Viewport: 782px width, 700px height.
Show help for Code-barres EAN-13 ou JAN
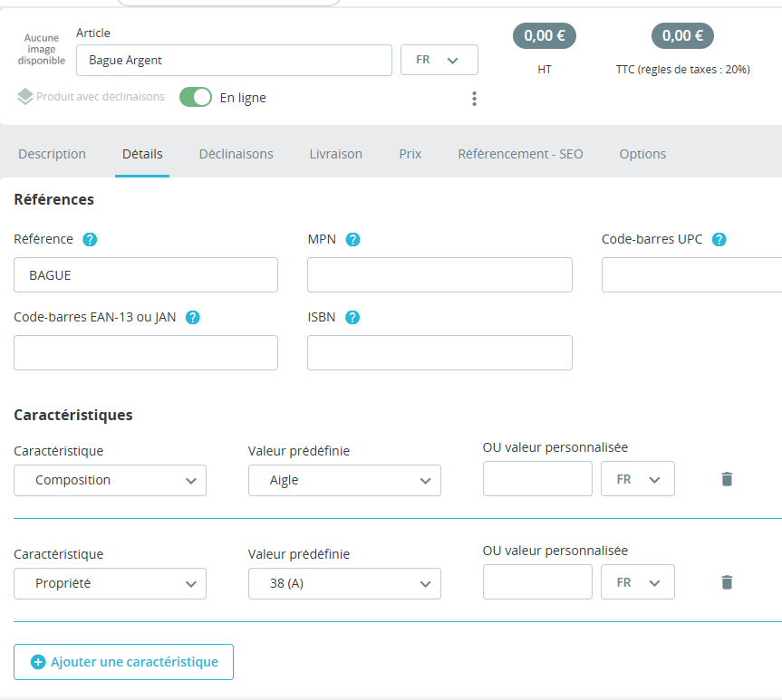pos(192,318)
